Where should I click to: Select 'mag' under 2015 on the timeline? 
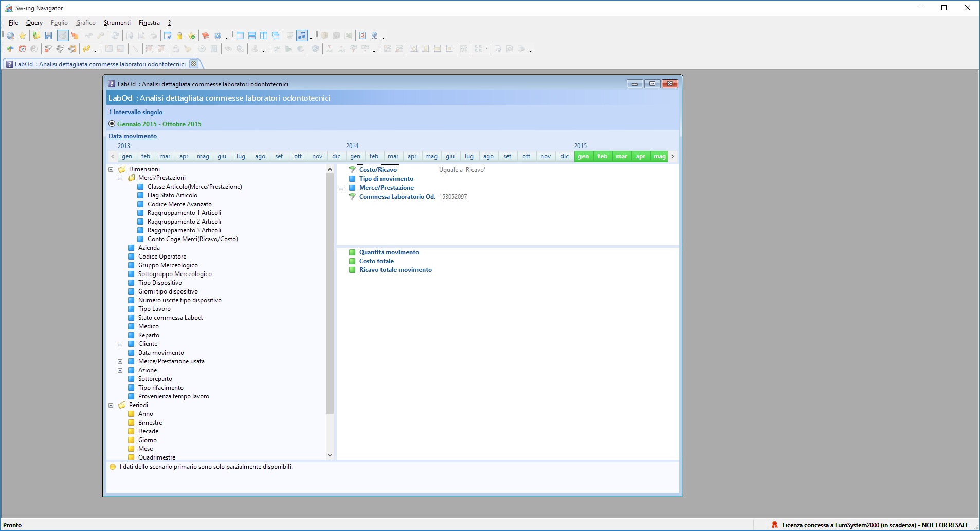pyautogui.click(x=659, y=156)
